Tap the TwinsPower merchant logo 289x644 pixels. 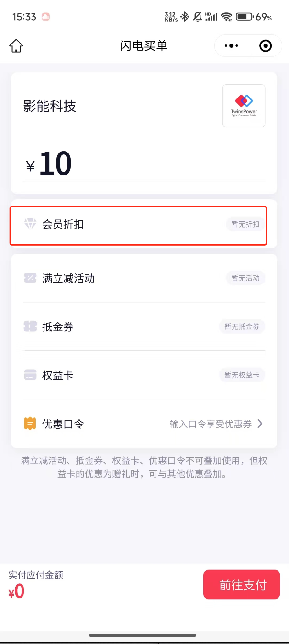pyautogui.click(x=244, y=106)
